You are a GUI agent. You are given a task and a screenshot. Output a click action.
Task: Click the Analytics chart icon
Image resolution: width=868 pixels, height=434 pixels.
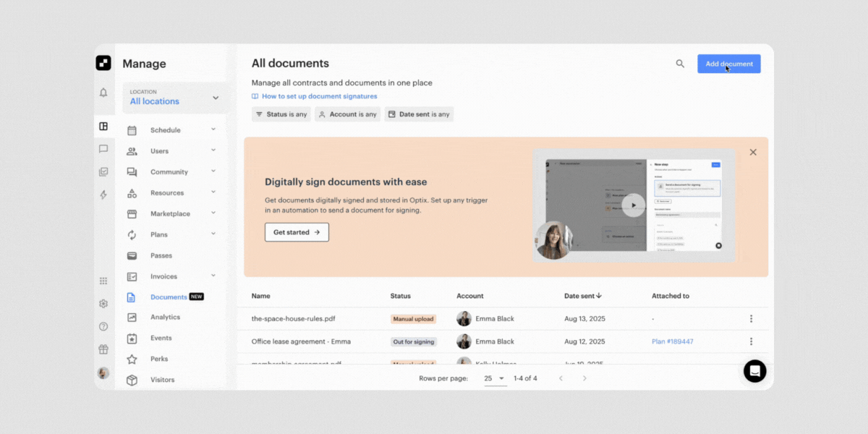pos(132,317)
